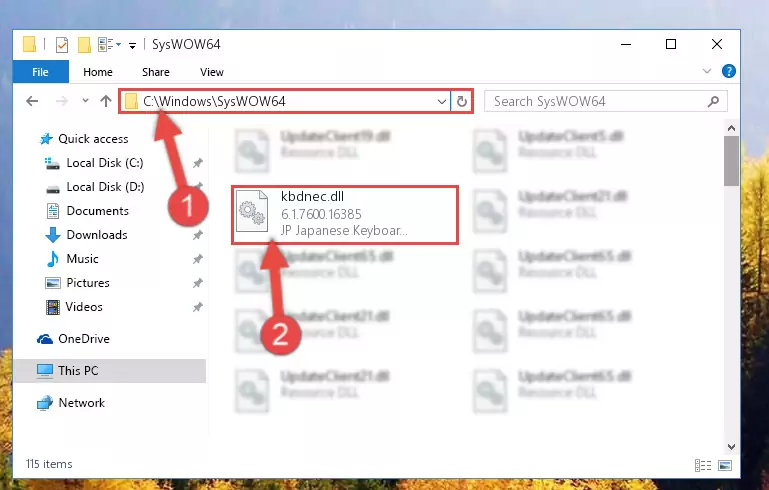Open Local Disk (D:) in sidebar
This screenshot has width=769, height=490.
click(105, 187)
